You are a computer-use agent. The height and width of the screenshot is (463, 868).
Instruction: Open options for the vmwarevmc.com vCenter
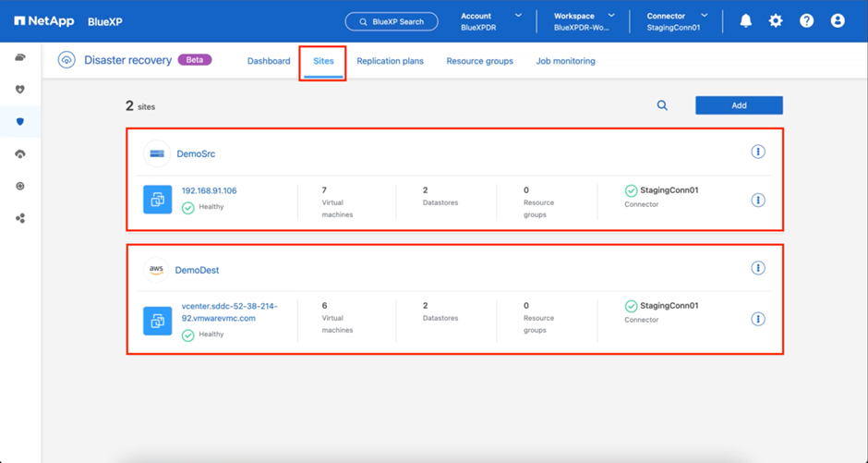pos(757,319)
